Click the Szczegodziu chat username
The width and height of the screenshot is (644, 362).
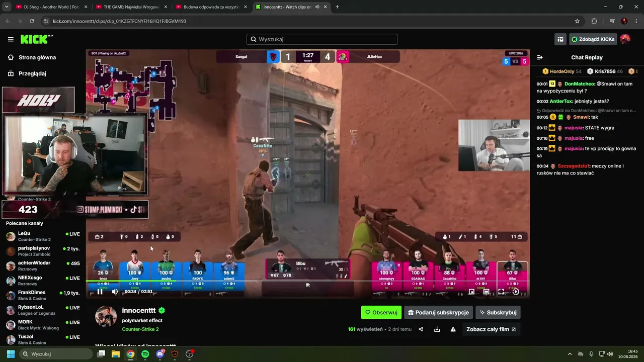click(x=573, y=166)
